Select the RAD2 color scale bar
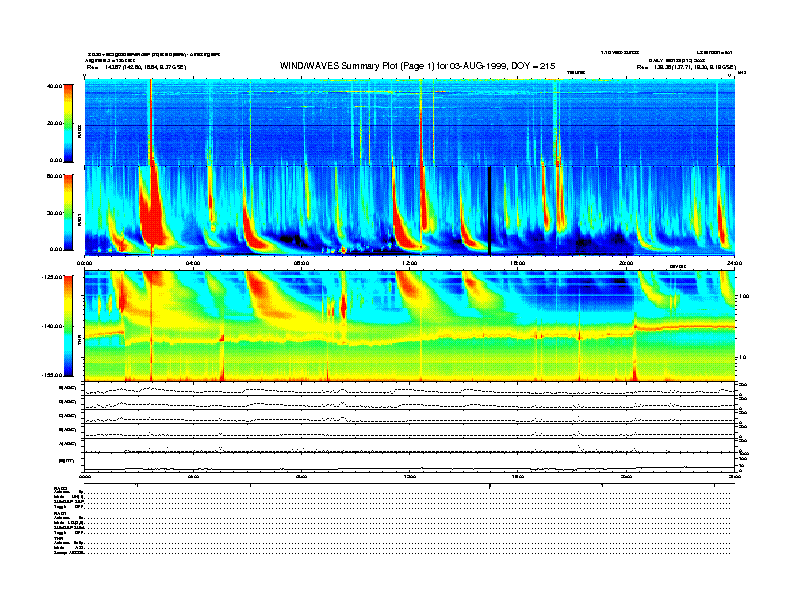Image resolution: width=792 pixels, height=612 pixels. pos(68,123)
